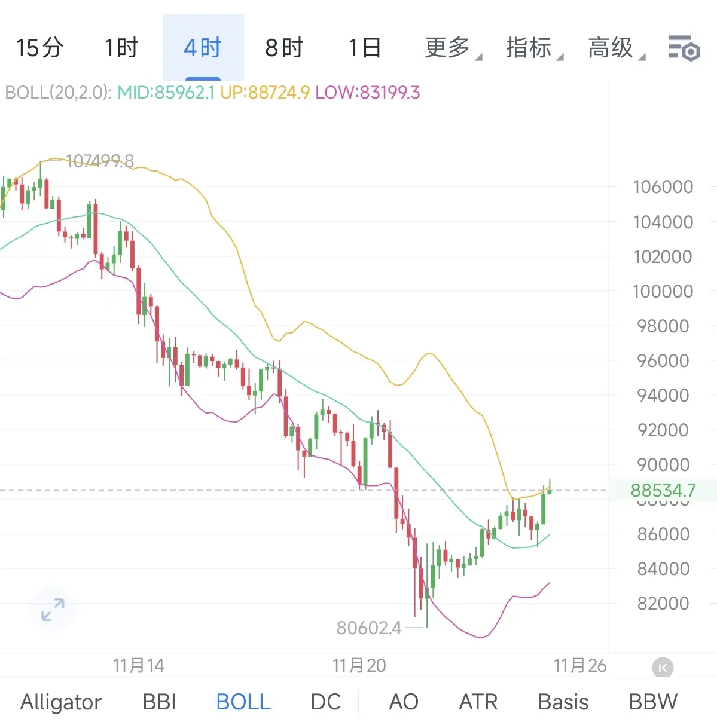This screenshot has height=728, width=717.
Task: Click the 96000 price axis label
Action: (663, 360)
